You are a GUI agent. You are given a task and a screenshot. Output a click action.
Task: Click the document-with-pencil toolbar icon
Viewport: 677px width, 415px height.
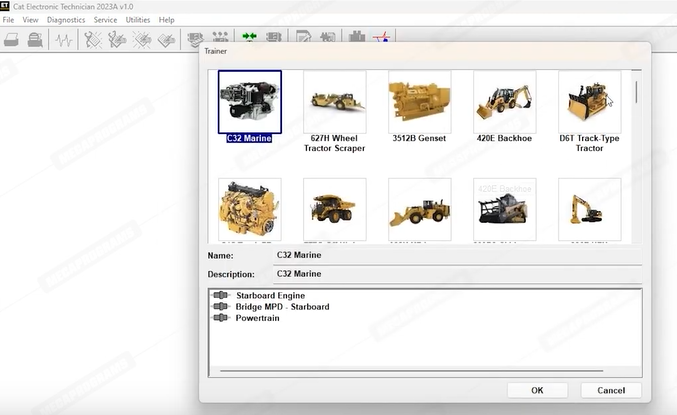click(x=304, y=37)
